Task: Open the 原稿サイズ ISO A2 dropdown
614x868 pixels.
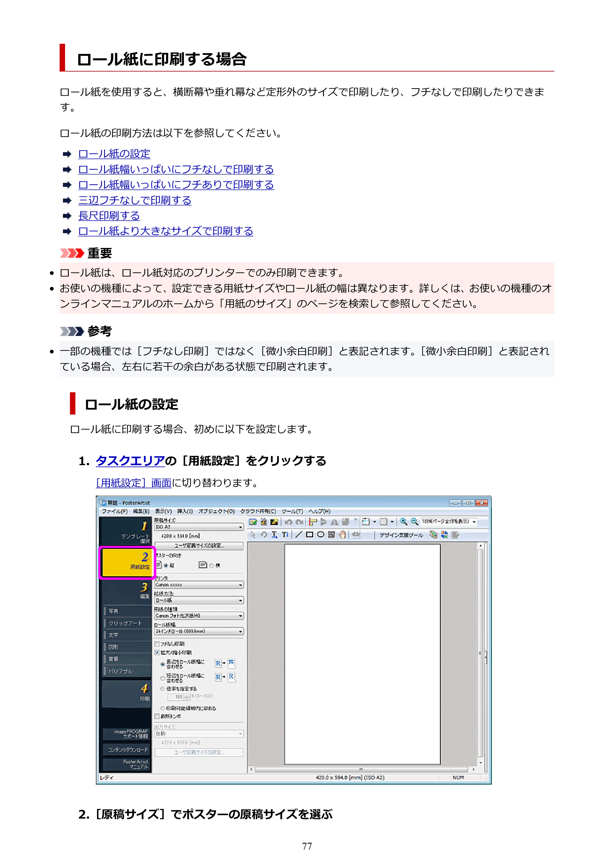Action: [199, 527]
